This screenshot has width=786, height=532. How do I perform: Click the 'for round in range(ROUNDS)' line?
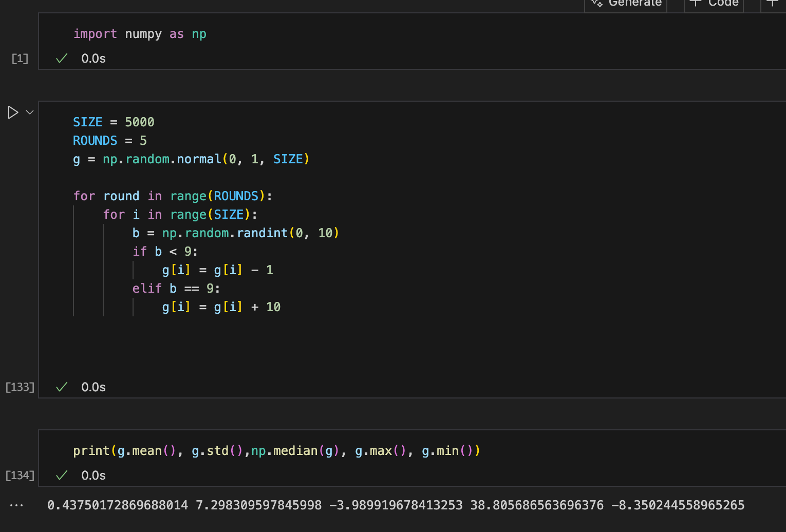coord(173,196)
